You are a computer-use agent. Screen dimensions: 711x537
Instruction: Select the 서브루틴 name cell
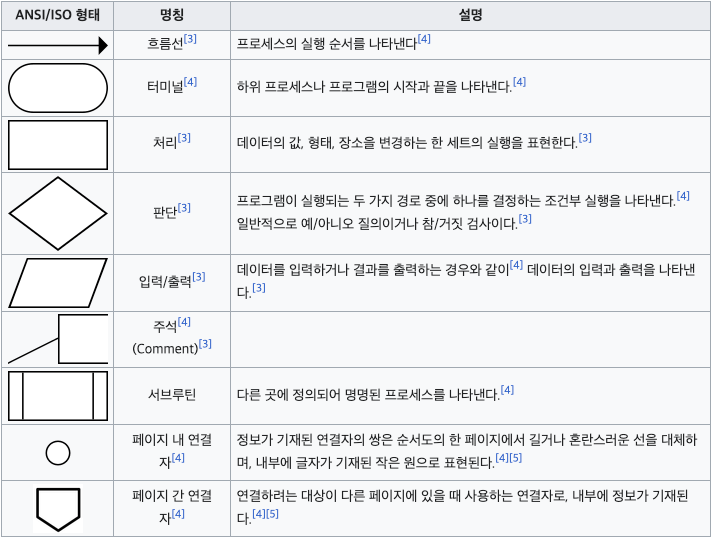point(172,395)
